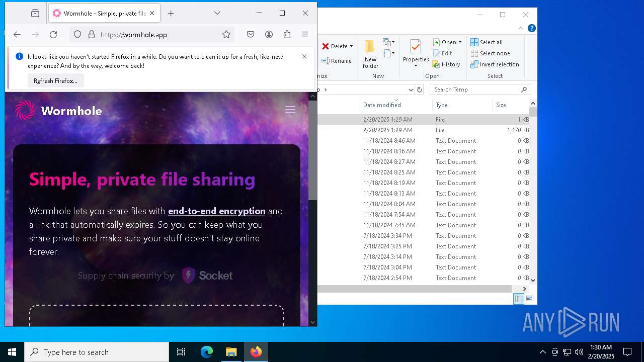Viewport: 644px width, 362px height.
Task: Go back in Firefox navigation
Action: pyautogui.click(x=17, y=35)
